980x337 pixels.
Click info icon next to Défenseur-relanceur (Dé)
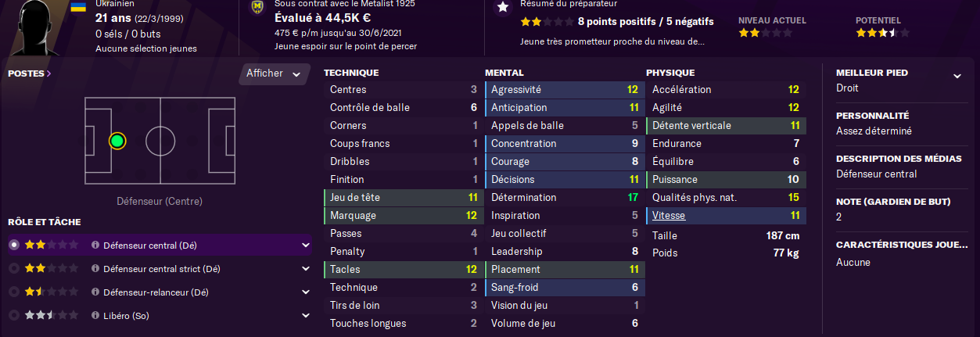pos(95,292)
